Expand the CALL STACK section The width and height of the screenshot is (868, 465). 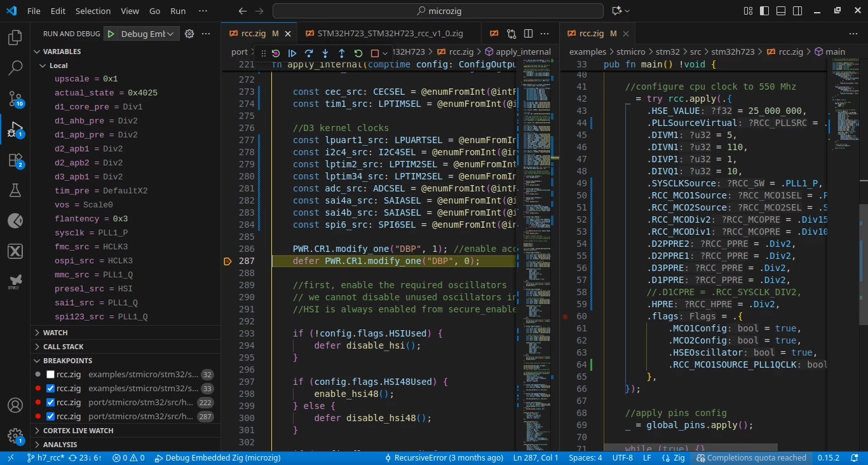tap(125, 347)
